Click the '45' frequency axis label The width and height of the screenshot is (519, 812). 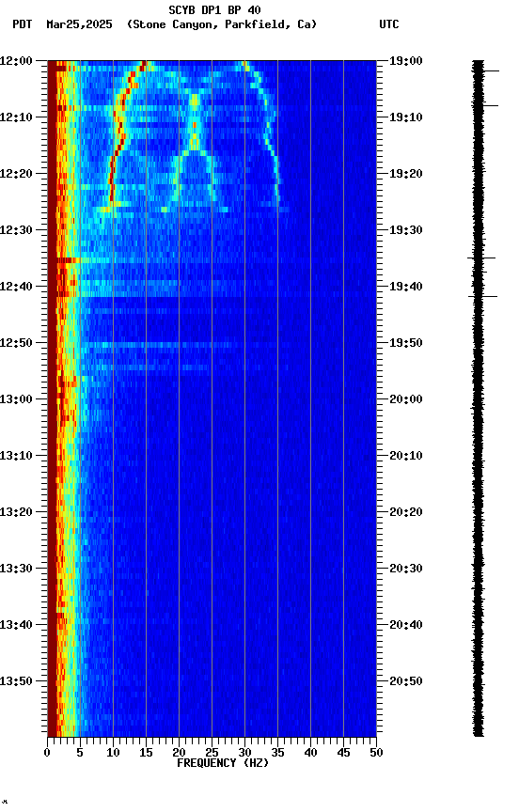point(343,753)
